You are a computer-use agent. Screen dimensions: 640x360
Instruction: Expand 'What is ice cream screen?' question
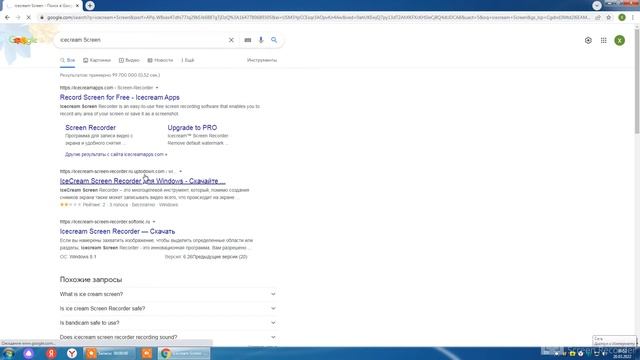[x=168, y=294]
